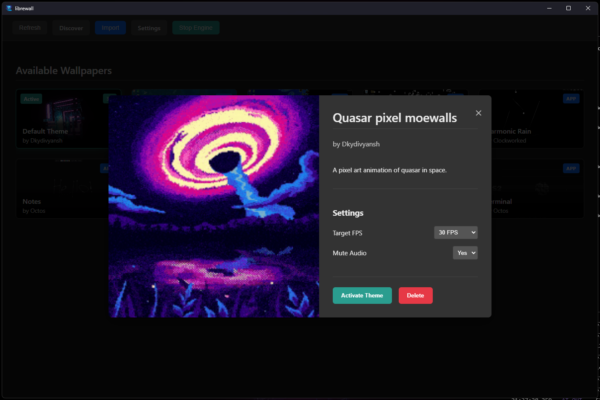Open the Mute Audio dropdown
Screen dimensions: 600x400
click(x=465, y=253)
